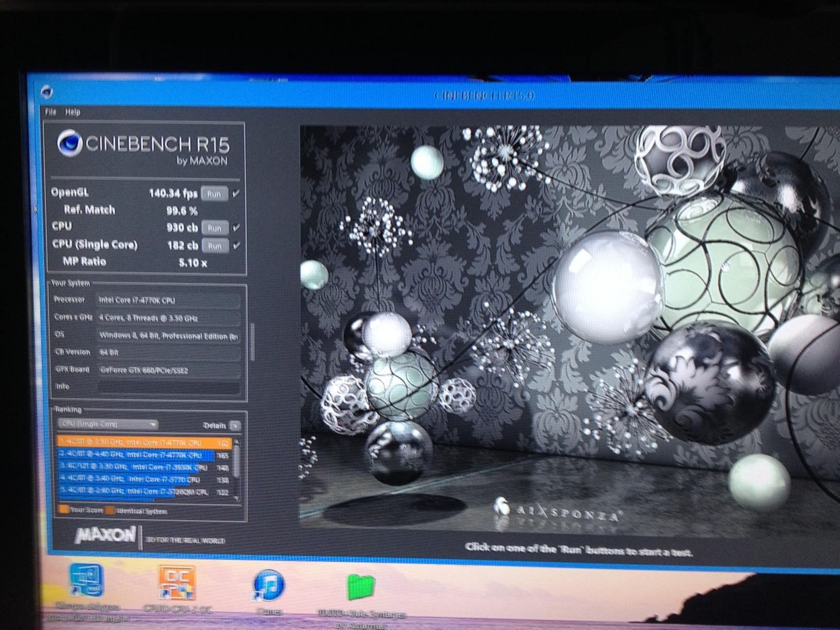
Task: Open the Help menu
Action: click(73, 112)
